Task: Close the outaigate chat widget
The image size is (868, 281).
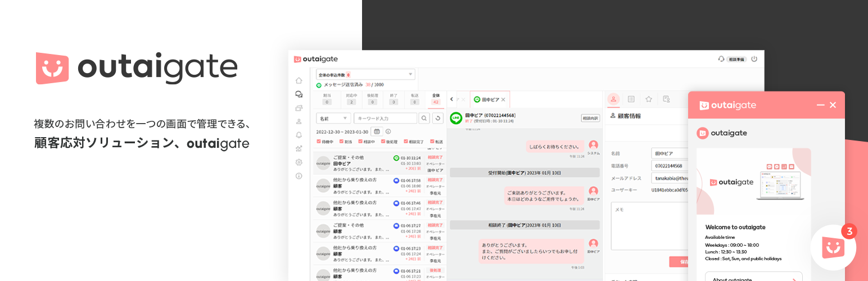Action: (833, 105)
